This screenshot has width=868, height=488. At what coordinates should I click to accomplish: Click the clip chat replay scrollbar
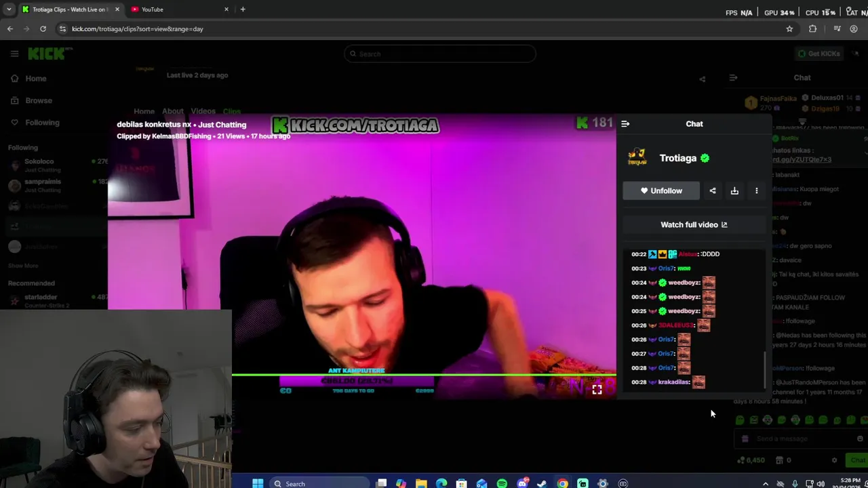(x=765, y=369)
